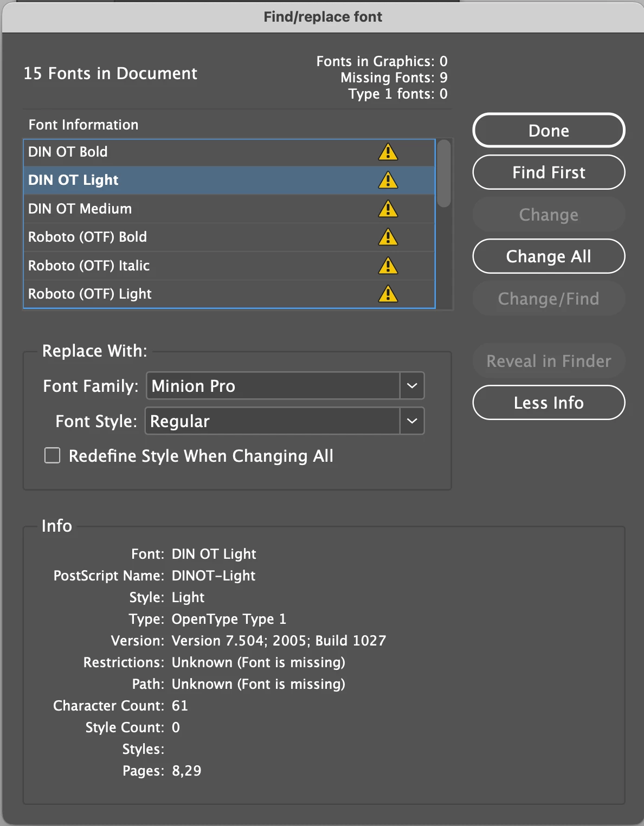
Task: Click the dimmed Reveal in Finder button
Action: pos(549,361)
